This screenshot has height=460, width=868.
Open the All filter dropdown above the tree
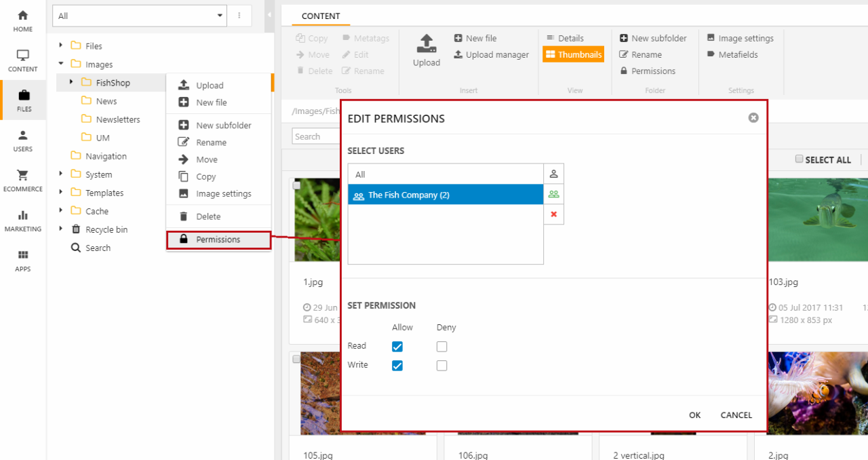[141, 16]
